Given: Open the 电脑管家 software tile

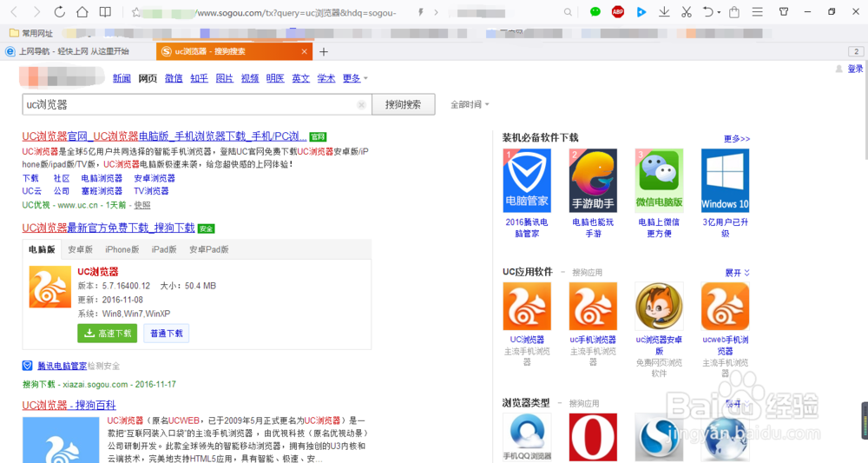Looking at the screenshot, I should point(527,181).
